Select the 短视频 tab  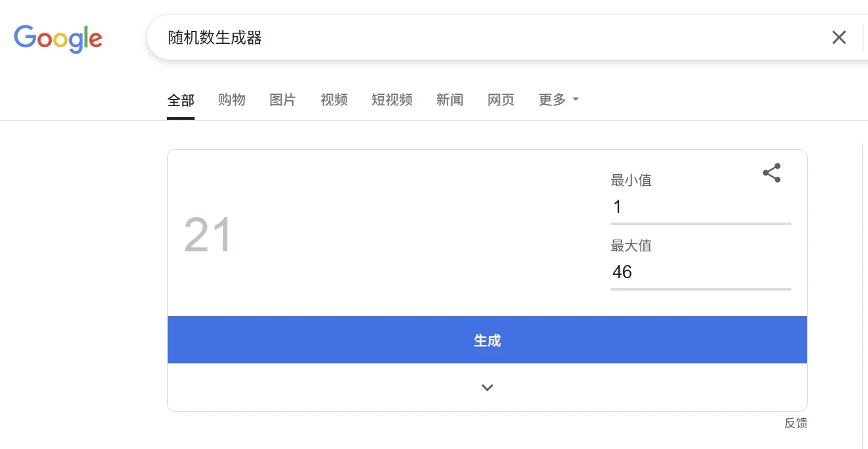(392, 99)
